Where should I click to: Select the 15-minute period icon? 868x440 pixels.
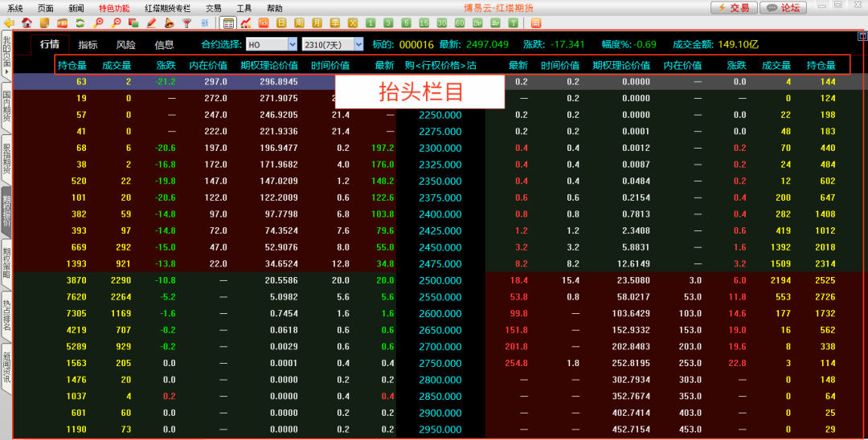tap(425, 22)
